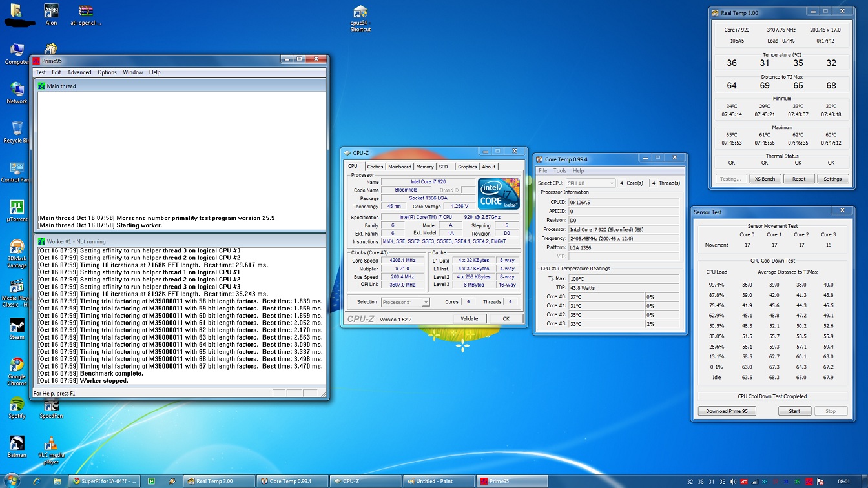Launch 3DMark Vantage desktop icon
The image size is (868, 488).
[17, 252]
